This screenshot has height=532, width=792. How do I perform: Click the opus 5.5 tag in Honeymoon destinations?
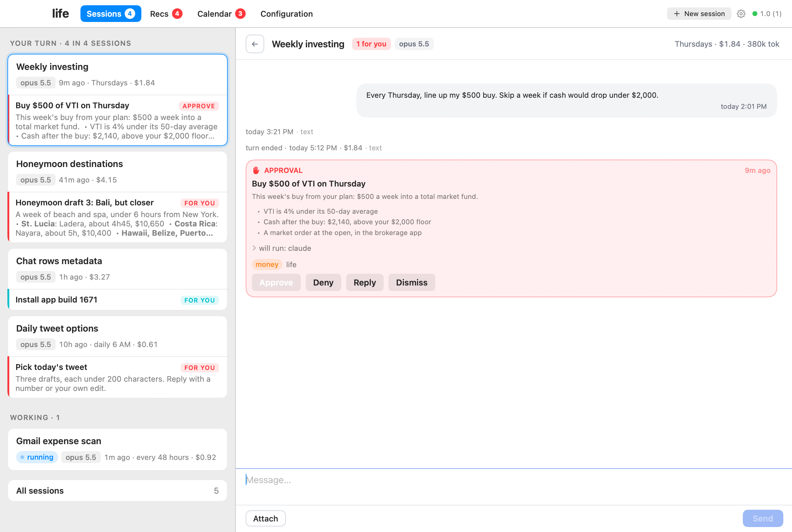[36, 180]
